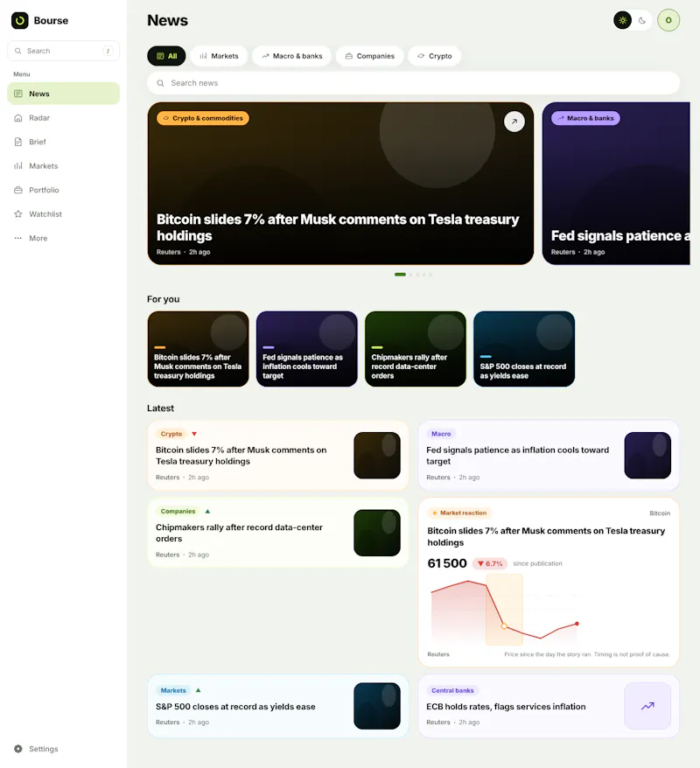
Task: Jump to last carousel dot
Action: coord(430,275)
